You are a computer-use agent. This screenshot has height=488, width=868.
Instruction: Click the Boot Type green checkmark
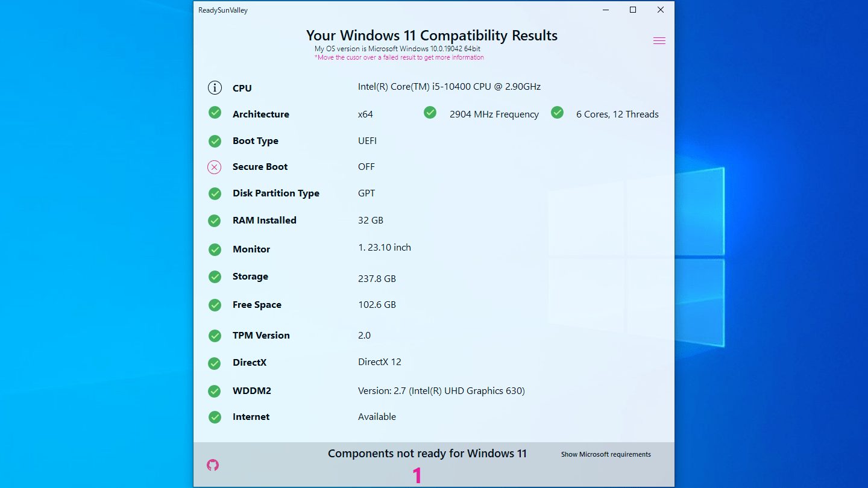click(x=215, y=141)
